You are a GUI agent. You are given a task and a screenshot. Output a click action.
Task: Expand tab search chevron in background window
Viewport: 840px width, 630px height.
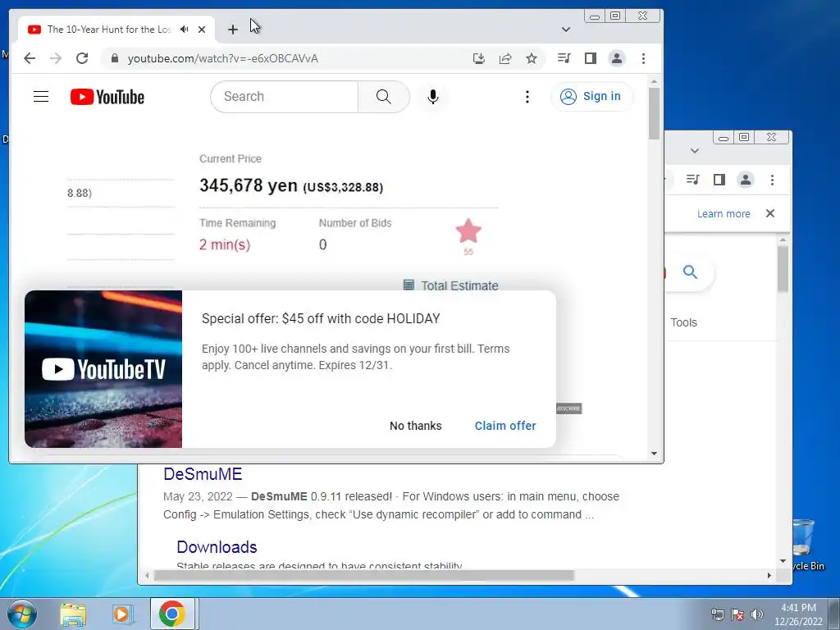click(695, 151)
